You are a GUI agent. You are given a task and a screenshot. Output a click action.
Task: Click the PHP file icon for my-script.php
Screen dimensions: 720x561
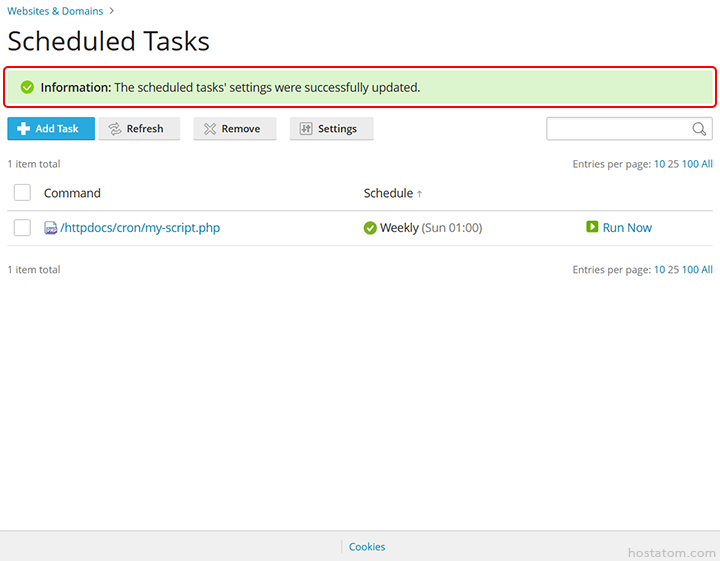pyautogui.click(x=51, y=228)
